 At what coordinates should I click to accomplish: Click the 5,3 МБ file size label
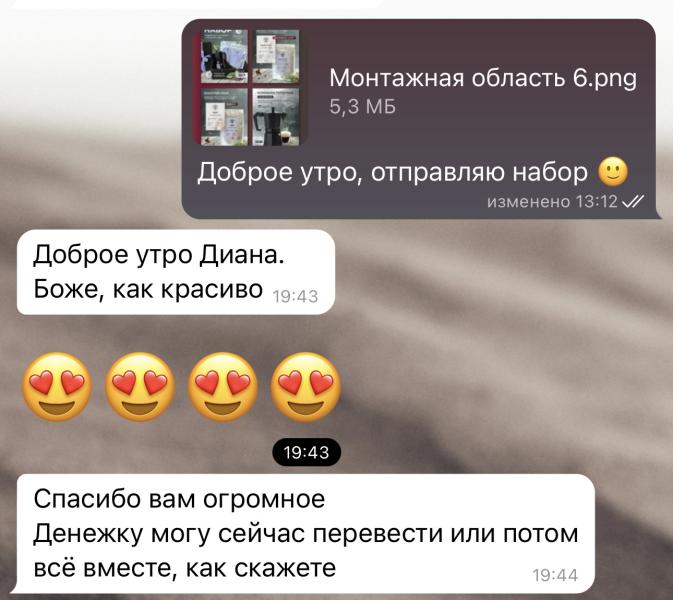click(x=362, y=107)
